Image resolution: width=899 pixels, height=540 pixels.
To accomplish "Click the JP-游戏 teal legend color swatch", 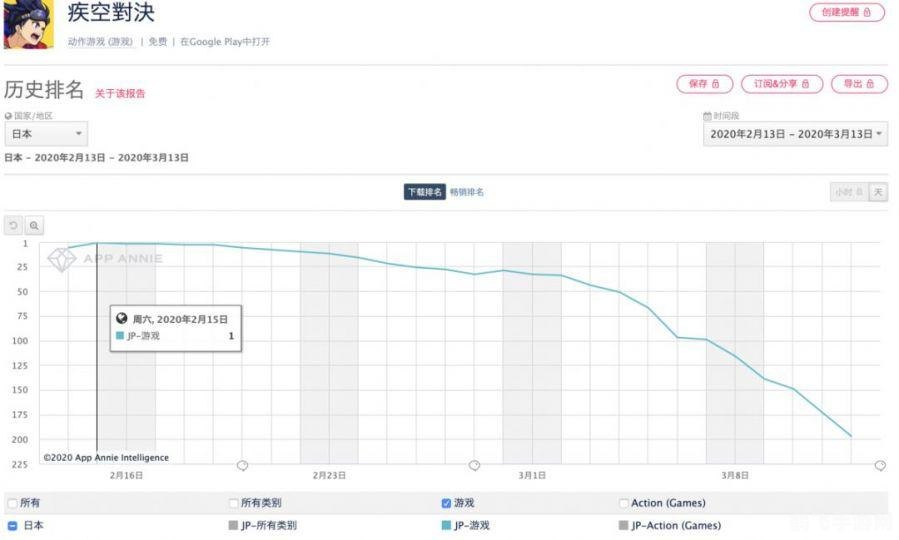I will click(x=446, y=525).
